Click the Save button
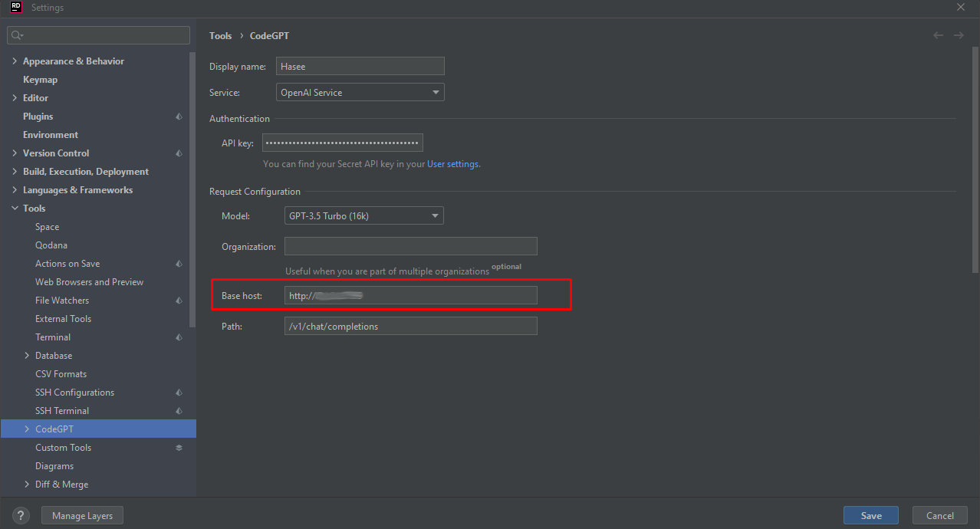The width and height of the screenshot is (980, 529). tap(870, 516)
